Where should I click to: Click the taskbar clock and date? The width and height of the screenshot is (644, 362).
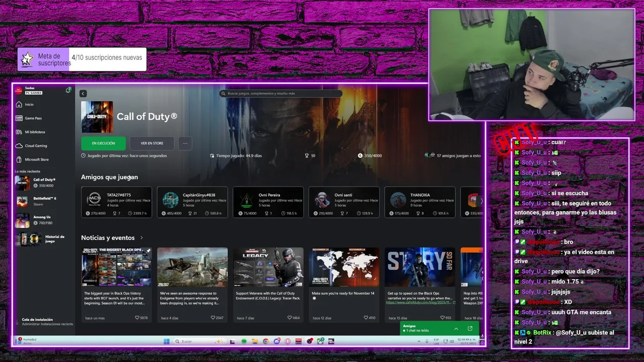tap(466, 341)
